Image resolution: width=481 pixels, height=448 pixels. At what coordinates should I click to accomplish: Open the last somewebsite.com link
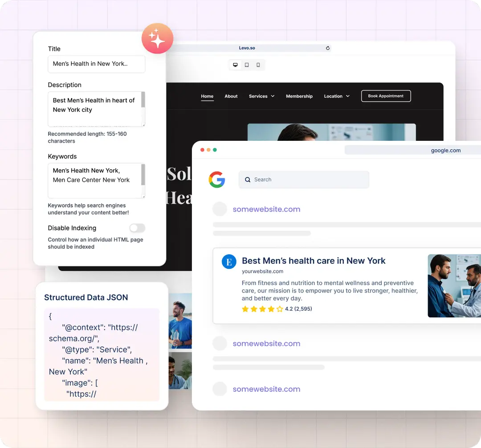(266, 389)
